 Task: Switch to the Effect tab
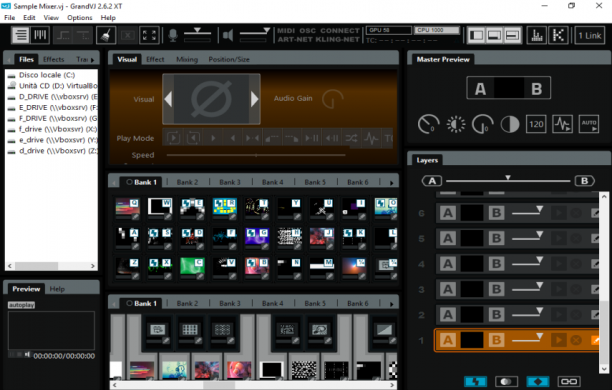155,59
